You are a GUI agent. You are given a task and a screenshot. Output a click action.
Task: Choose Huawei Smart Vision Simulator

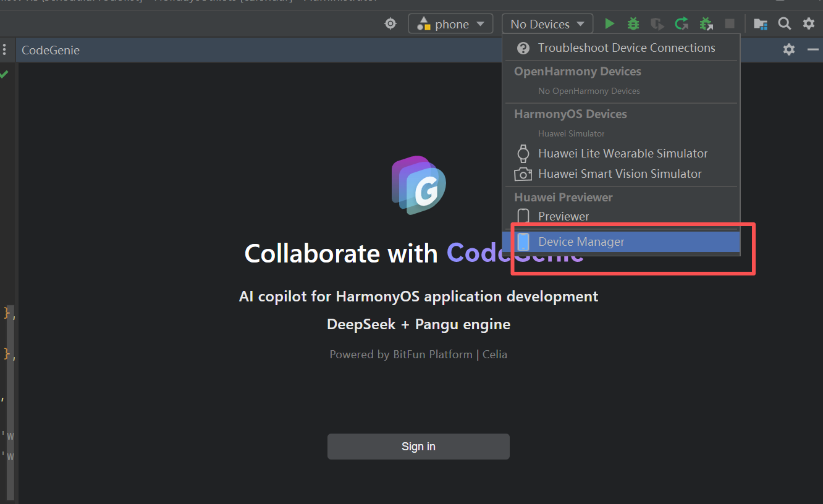pos(621,174)
